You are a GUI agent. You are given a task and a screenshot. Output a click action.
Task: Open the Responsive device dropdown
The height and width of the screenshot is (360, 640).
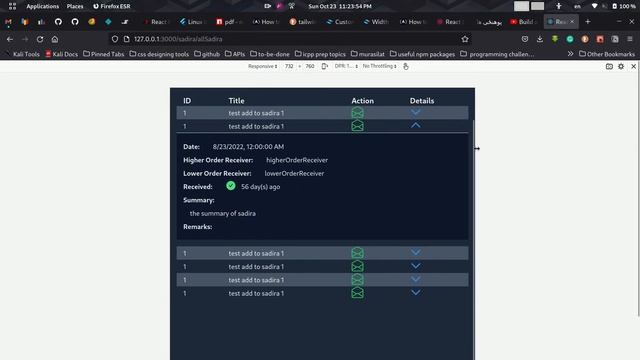(x=262, y=66)
